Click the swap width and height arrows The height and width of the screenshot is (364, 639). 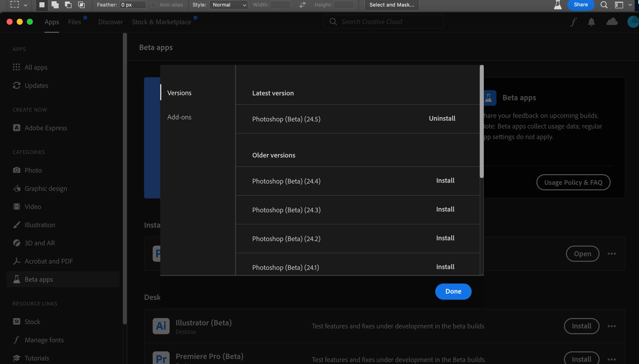(x=302, y=5)
